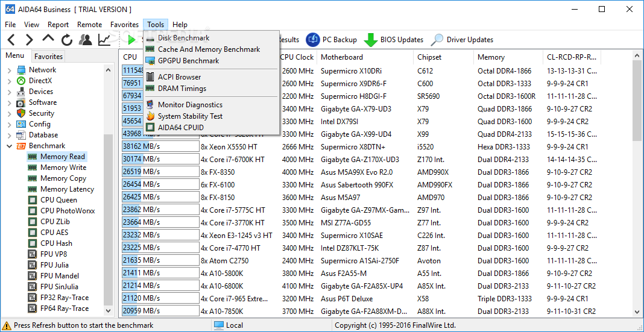This screenshot has width=644, height=332.
Task: Open the user management people icon
Action: click(86, 40)
